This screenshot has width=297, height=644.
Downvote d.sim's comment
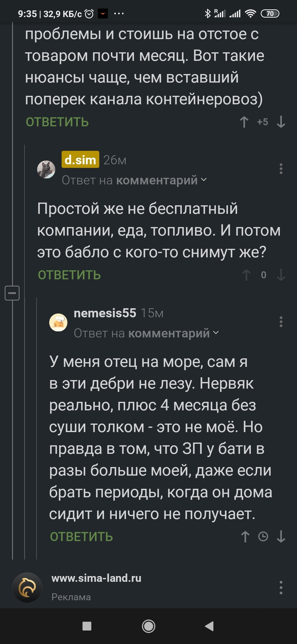point(281,275)
